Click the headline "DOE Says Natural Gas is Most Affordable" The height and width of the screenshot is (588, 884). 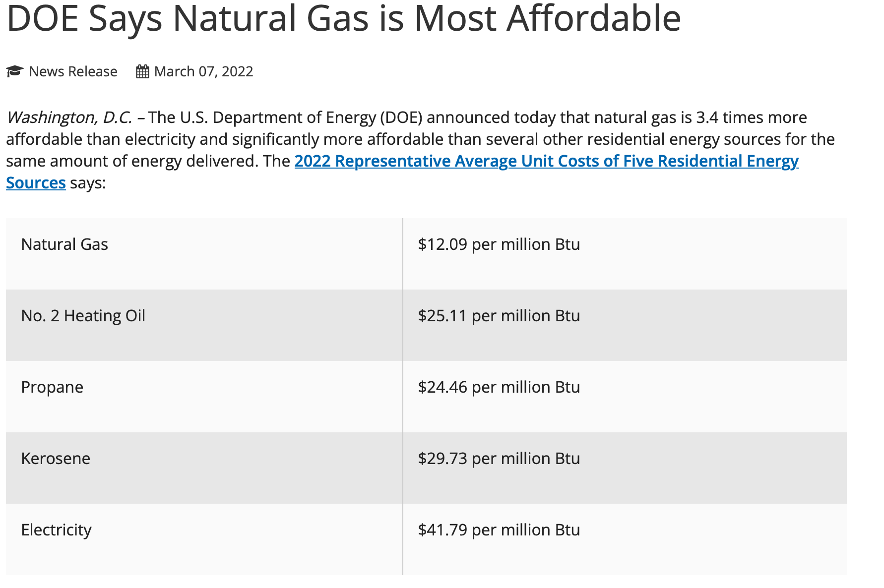[343, 19]
